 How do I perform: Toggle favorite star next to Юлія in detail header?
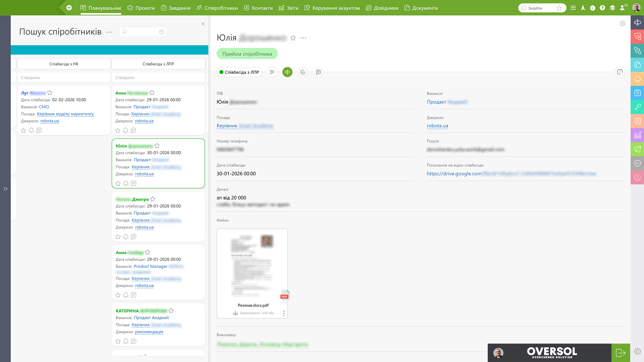point(293,38)
